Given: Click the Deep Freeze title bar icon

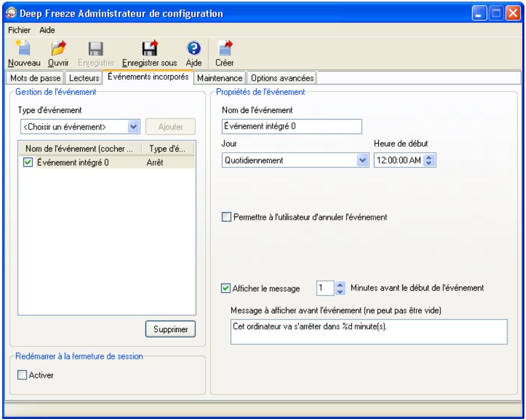Looking at the screenshot, I should point(11,13).
